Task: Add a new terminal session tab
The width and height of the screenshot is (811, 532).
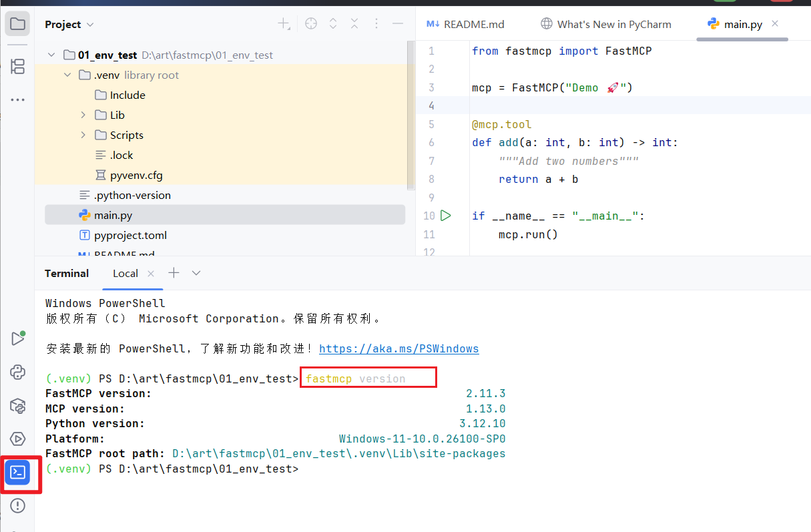Action: [174, 272]
